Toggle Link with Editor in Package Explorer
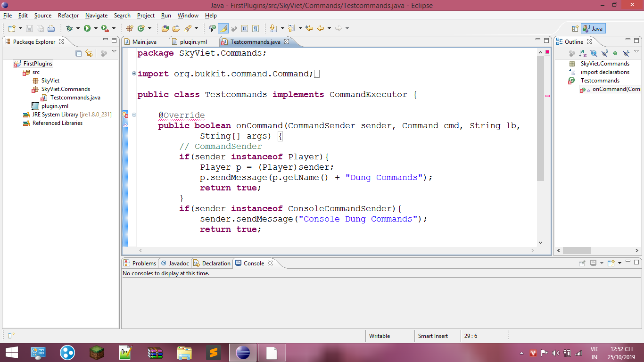This screenshot has height=362, width=644. [89, 53]
